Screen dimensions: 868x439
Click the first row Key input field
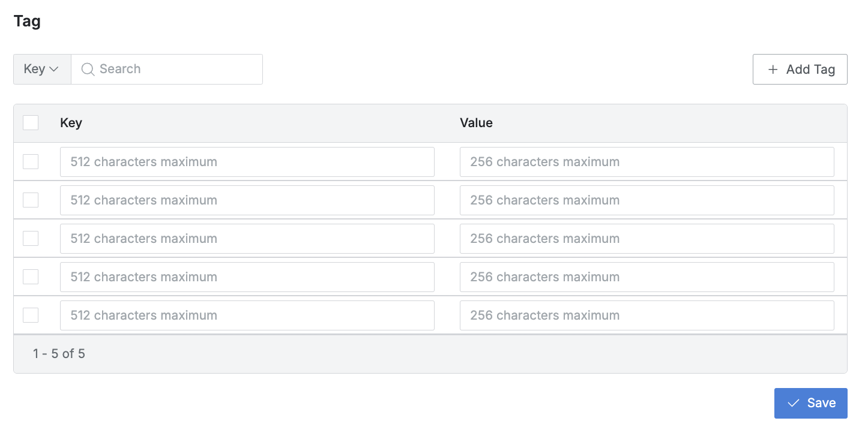click(247, 162)
